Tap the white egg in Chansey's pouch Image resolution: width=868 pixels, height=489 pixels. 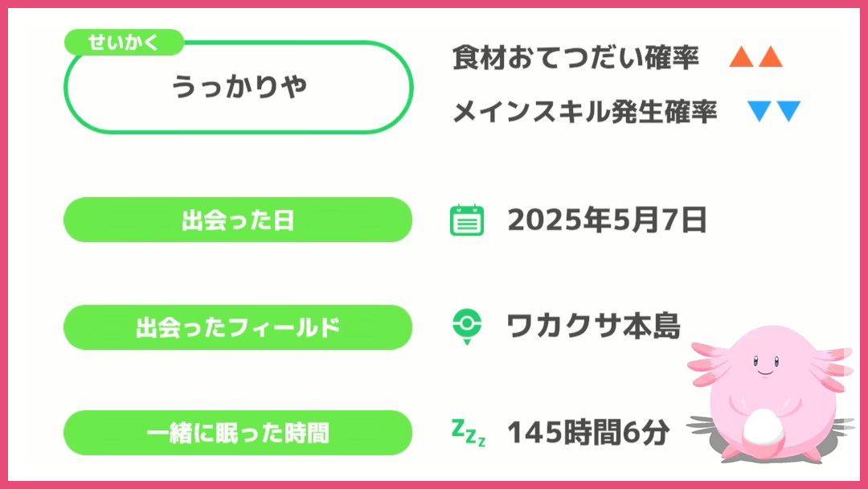point(764,428)
